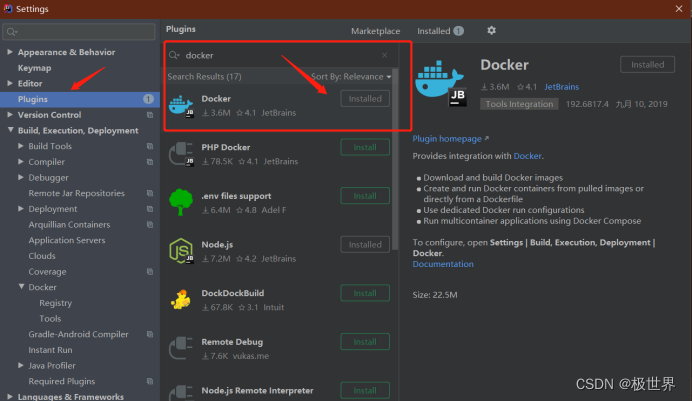Expand the Compiler node

pos(21,162)
